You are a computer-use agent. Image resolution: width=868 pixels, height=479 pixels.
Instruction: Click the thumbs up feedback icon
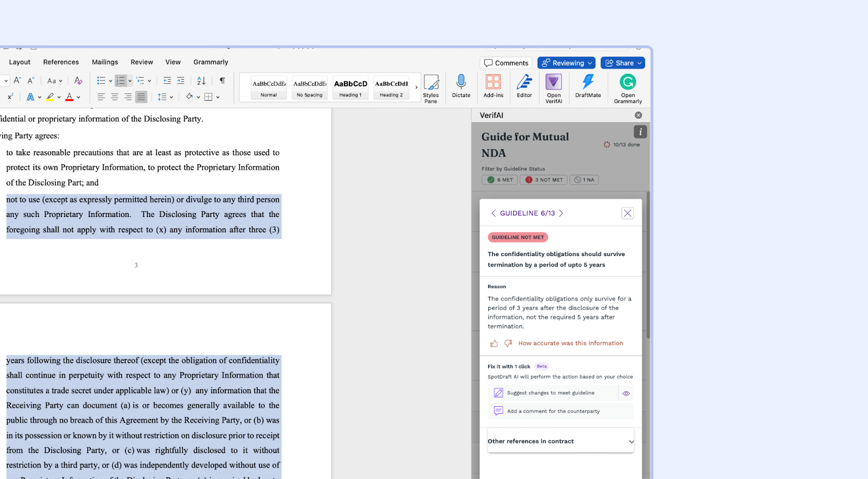point(494,343)
